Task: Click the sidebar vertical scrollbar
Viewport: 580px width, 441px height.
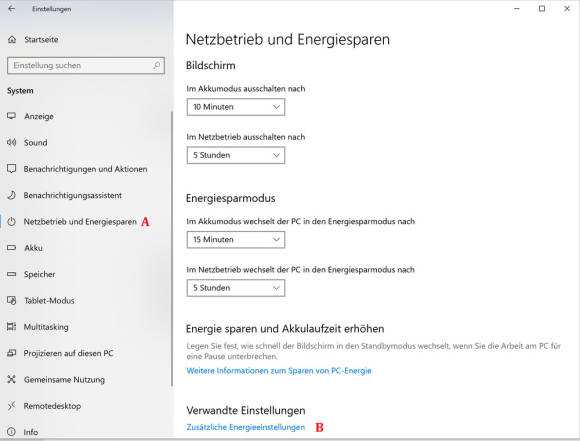Action: (x=172, y=250)
